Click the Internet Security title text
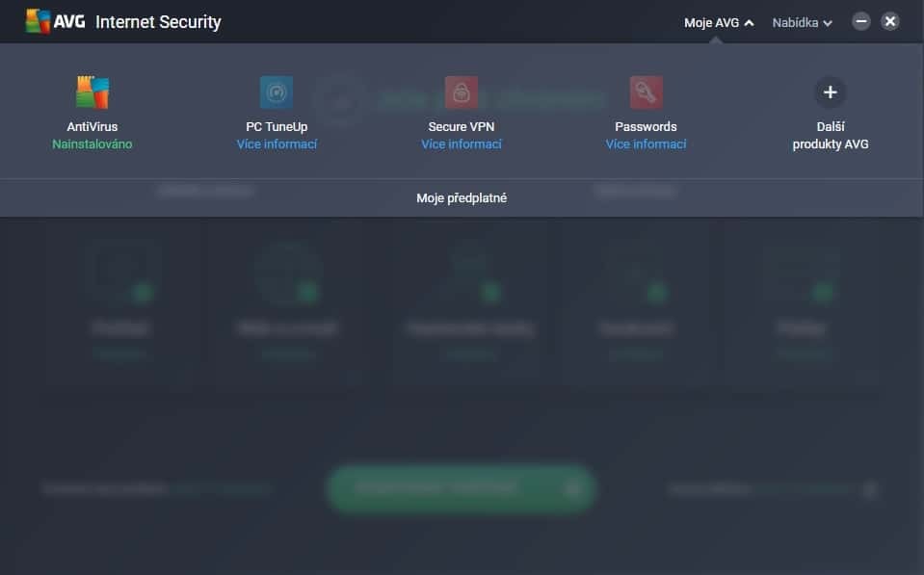Image resolution: width=924 pixels, height=575 pixels. (158, 22)
